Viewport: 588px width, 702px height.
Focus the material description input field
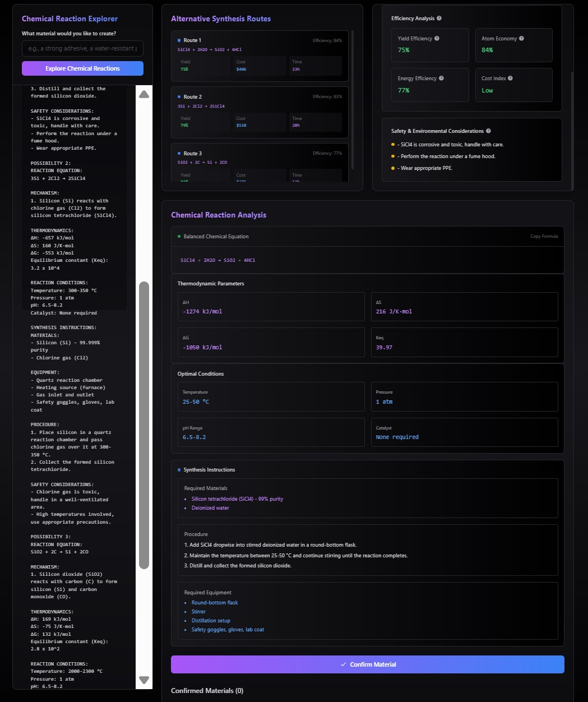point(82,49)
